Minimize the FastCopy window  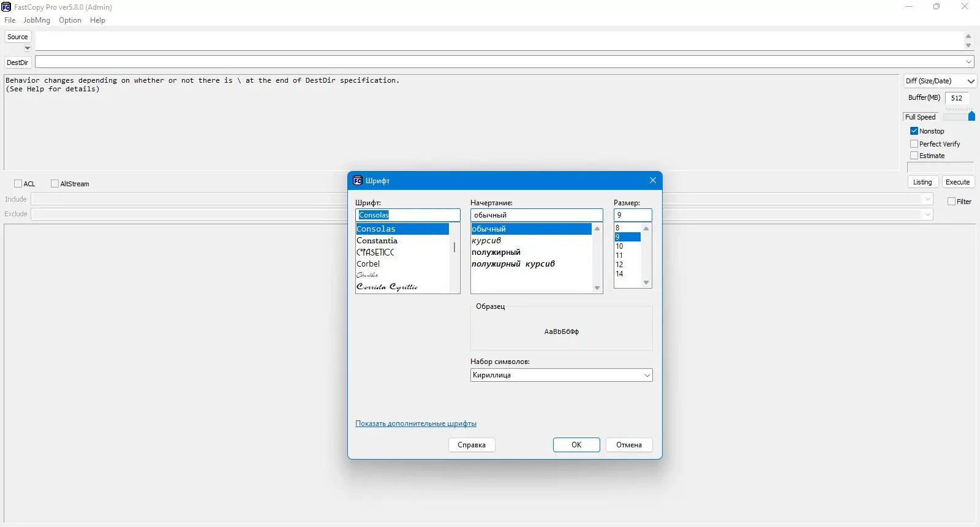click(909, 7)
